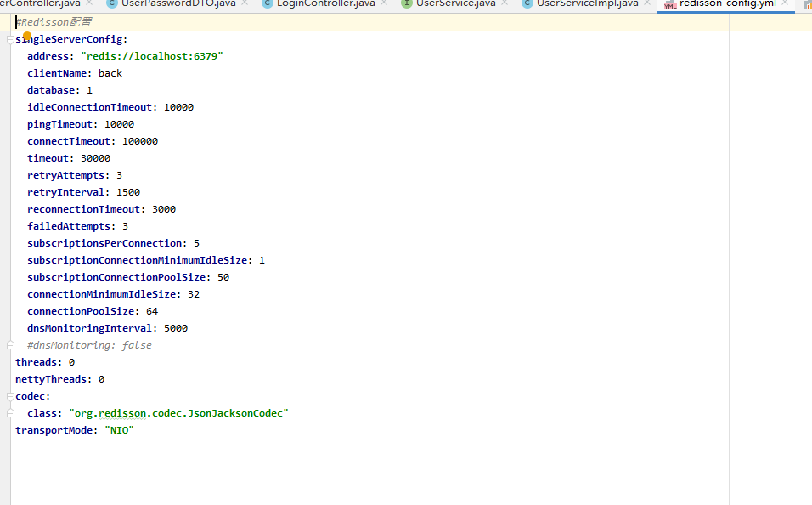The height and width of the screenshot is (505, 812).
Task: Switch to the UserPasswordDTO.java tab
Action: click(x=178, y=3)
